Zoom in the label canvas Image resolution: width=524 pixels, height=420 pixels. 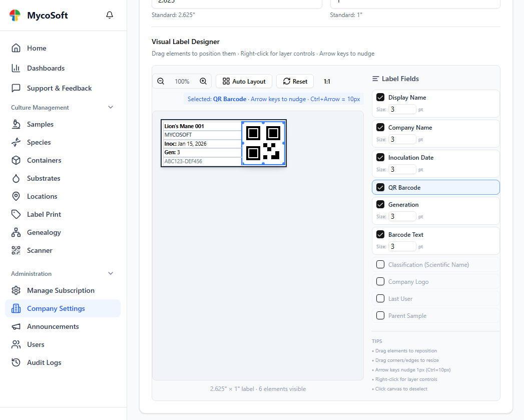[x=203, y=81]
